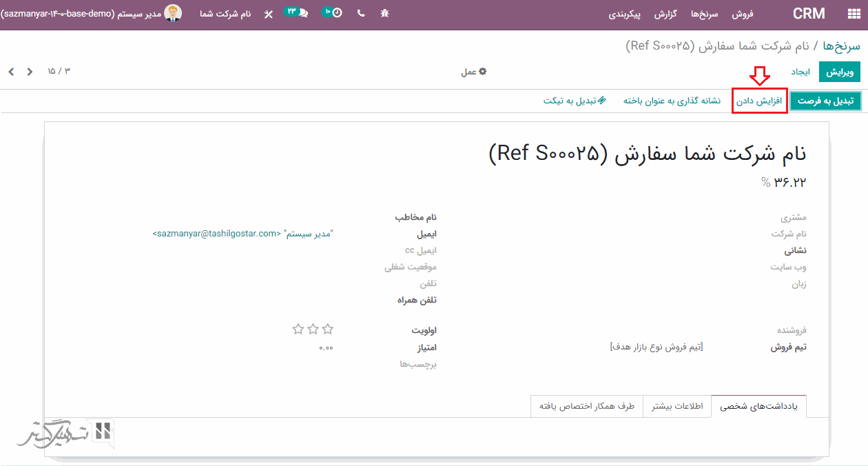Click افزایش دادن button
This screenshot has width=868, height=466.
tap(760, 101)
